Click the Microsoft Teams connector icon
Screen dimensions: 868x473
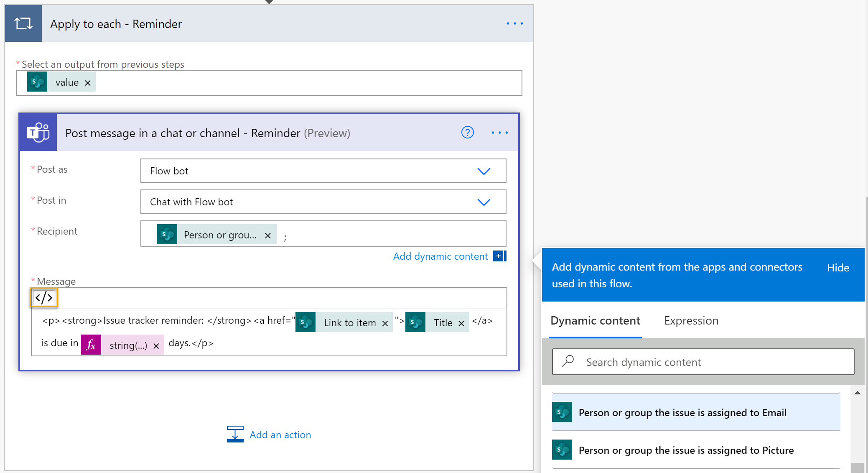tap(38, 133)
